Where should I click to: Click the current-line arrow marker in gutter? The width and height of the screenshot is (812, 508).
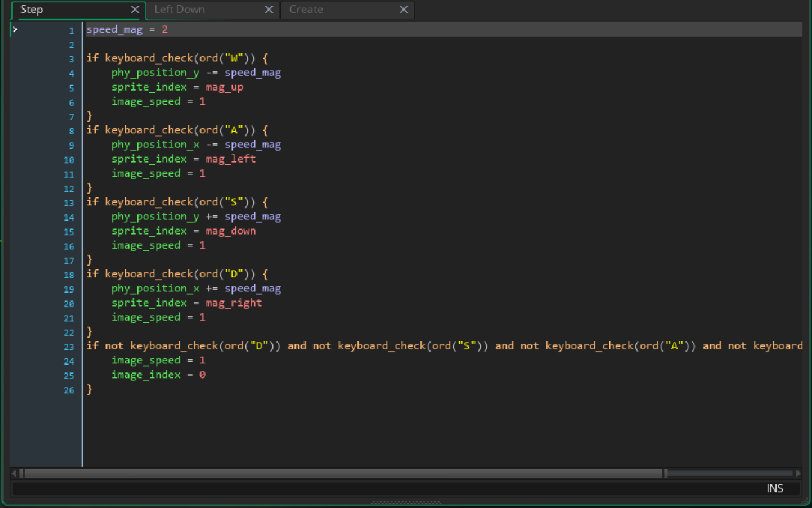tap(15, 29)
